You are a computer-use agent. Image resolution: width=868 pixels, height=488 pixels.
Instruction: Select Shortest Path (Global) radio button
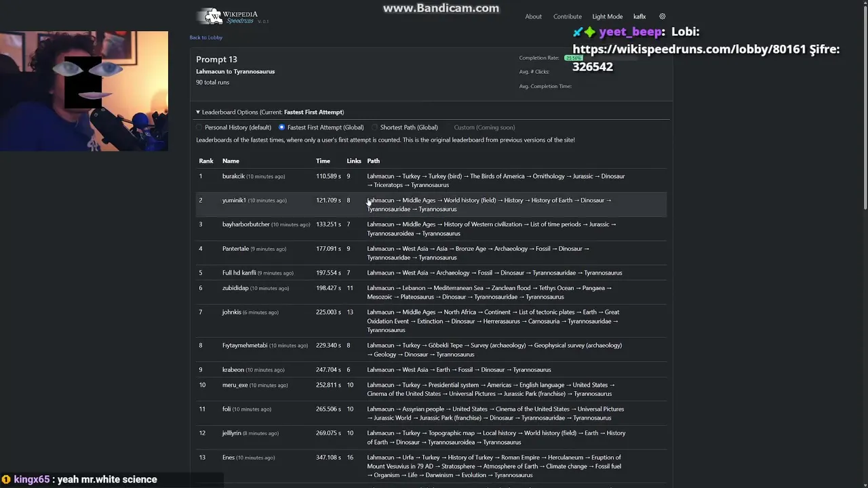pos(374,127)
